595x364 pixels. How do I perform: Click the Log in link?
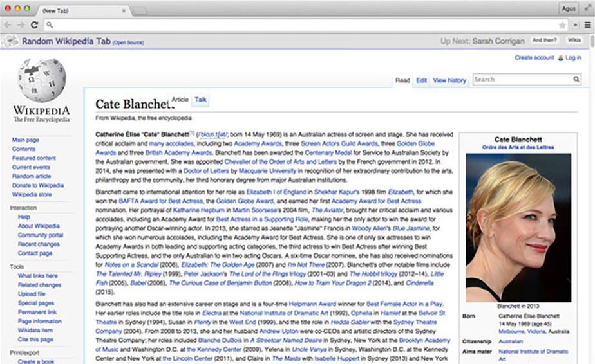[x=573, y=58]
